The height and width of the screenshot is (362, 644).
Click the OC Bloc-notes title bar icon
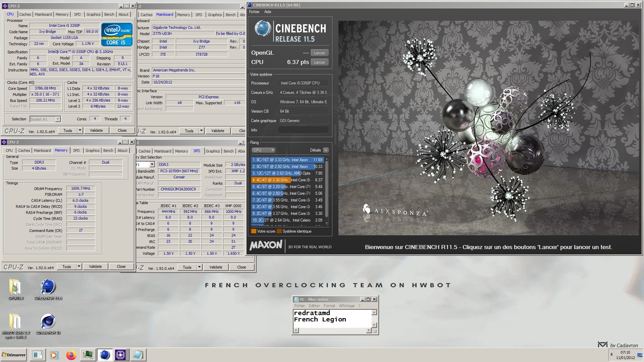(296, 299)
